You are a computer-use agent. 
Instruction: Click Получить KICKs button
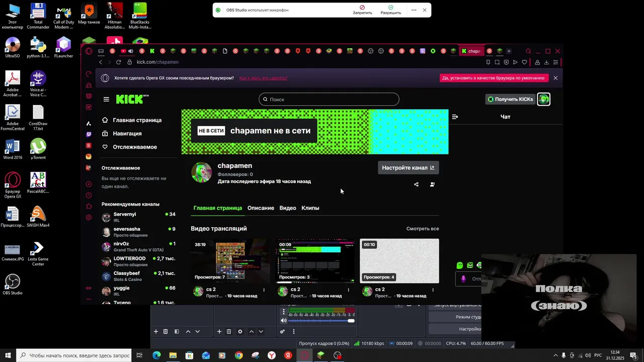[x=510, y=99]
